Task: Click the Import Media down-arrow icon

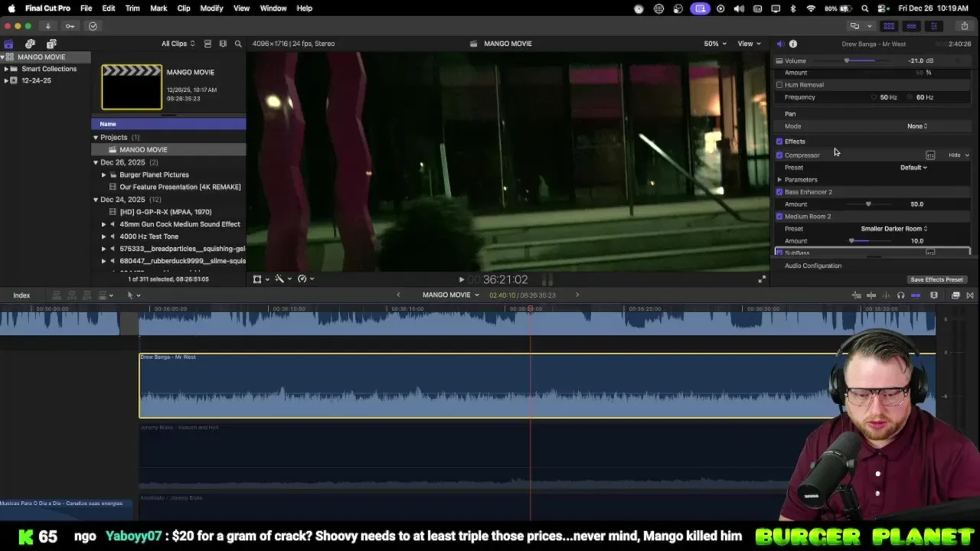Action: pyautogui.click(x=47, y=26)
